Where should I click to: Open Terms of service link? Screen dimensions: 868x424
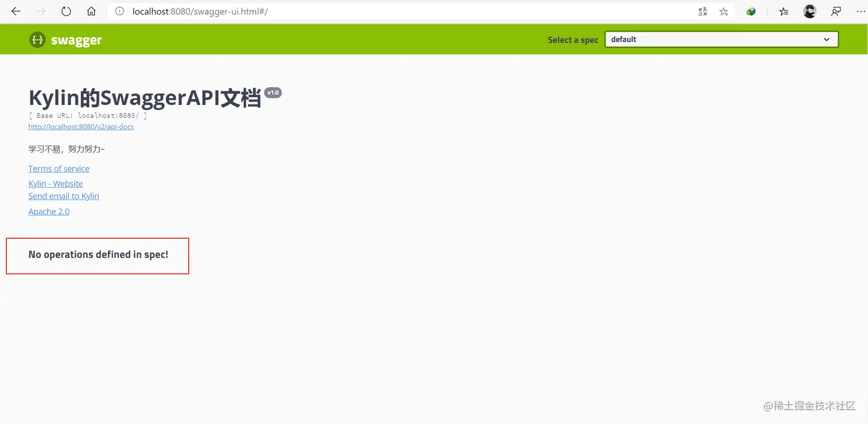tap(59, 169)
